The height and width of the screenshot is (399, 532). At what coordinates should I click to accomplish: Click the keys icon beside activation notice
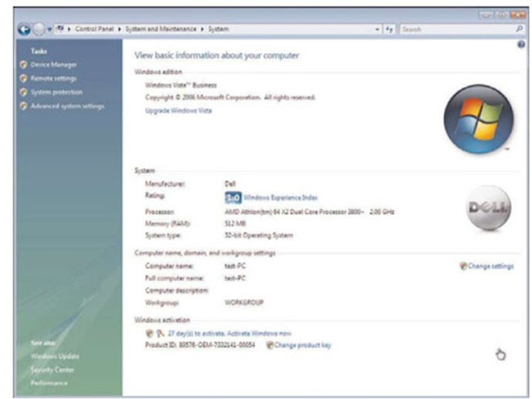[160, 334]
